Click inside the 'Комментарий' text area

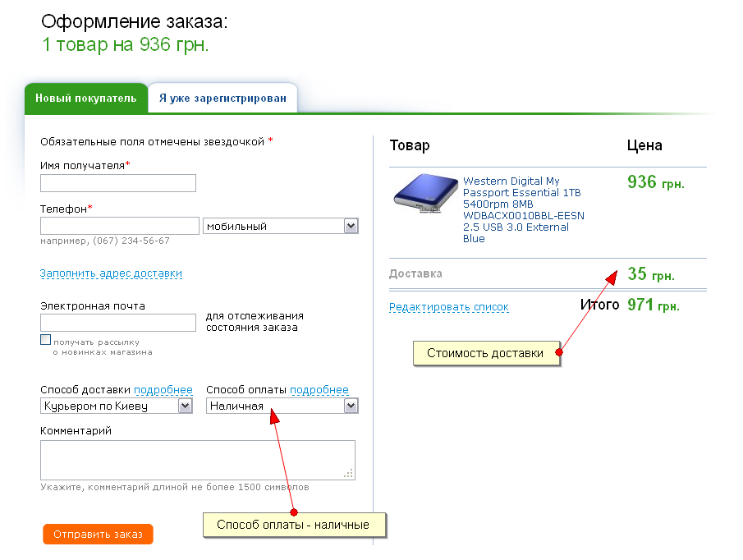tap(197, 460)
